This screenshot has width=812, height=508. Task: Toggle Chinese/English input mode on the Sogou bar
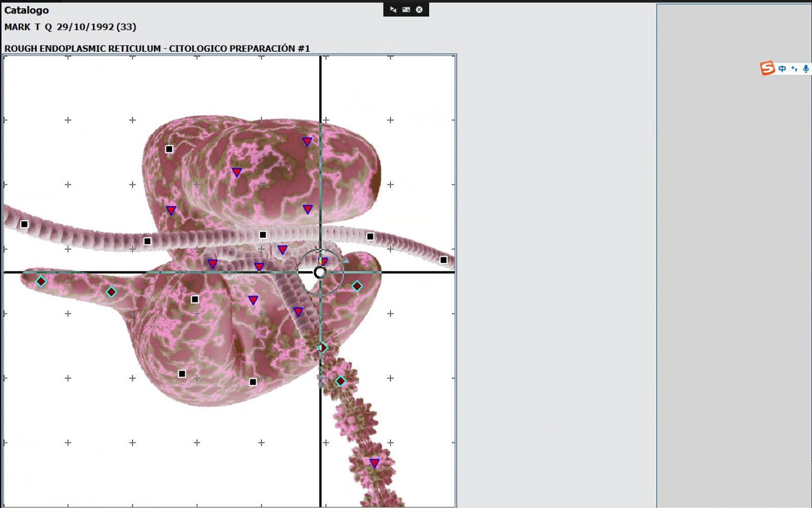(x=782, y=68)
